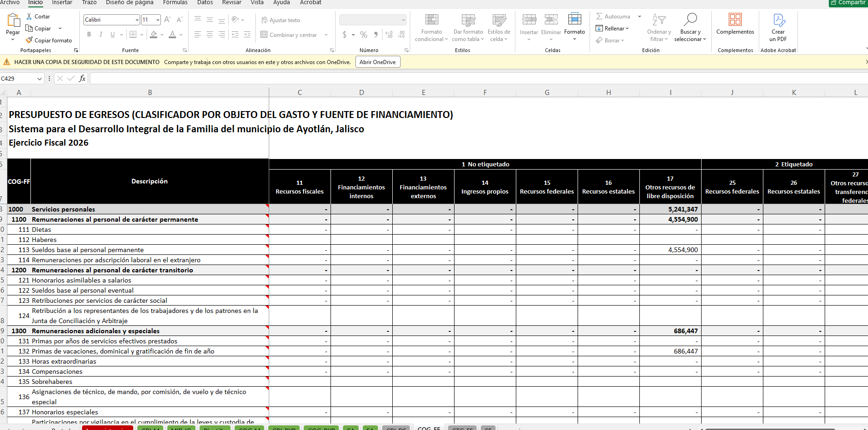This screenshot has height=430, width=868.
Task: Open the Fuente dialog launcher
Action: coord(185,50)
